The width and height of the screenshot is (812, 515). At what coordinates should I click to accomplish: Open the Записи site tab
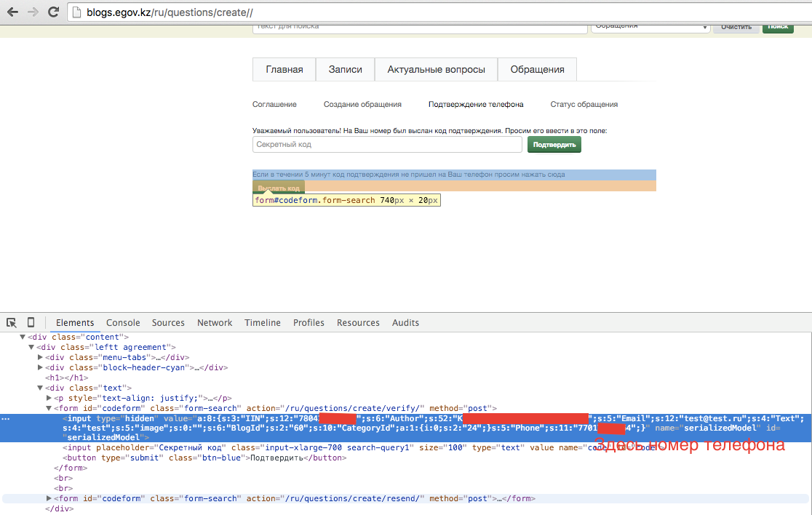(346, 69)
